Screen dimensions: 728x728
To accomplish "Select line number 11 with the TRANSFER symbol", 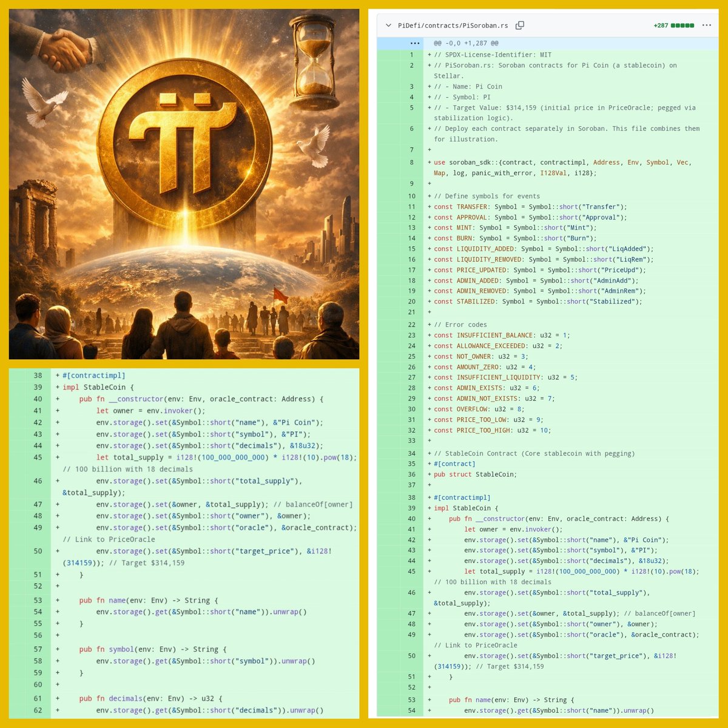I will (411, 207).
